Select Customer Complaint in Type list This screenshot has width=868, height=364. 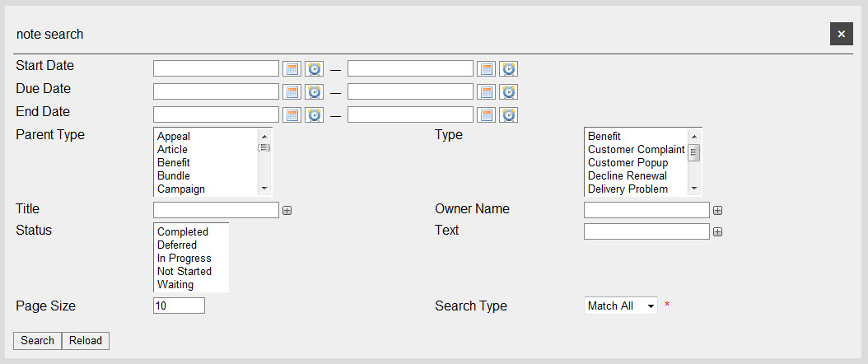coord(636,149)
